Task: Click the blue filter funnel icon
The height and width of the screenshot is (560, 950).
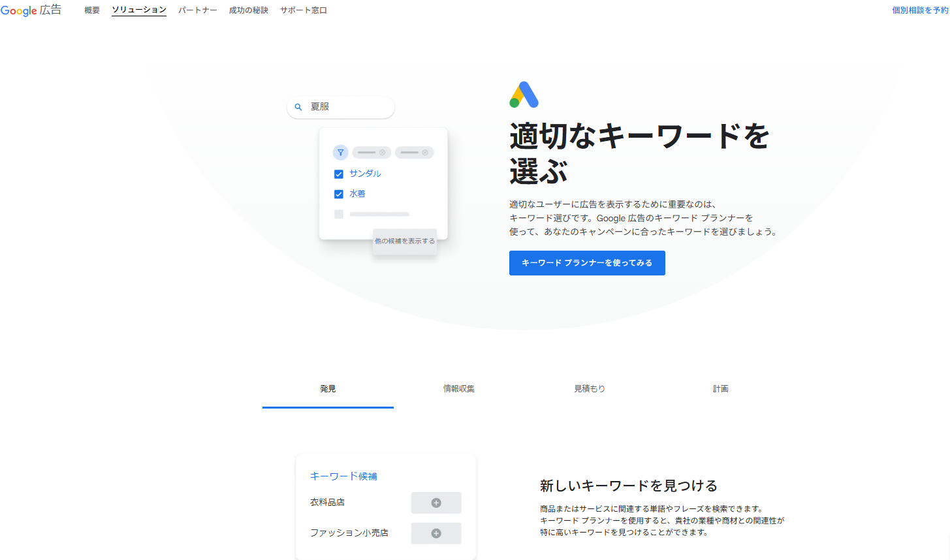Action: click(x=340, y=152)
